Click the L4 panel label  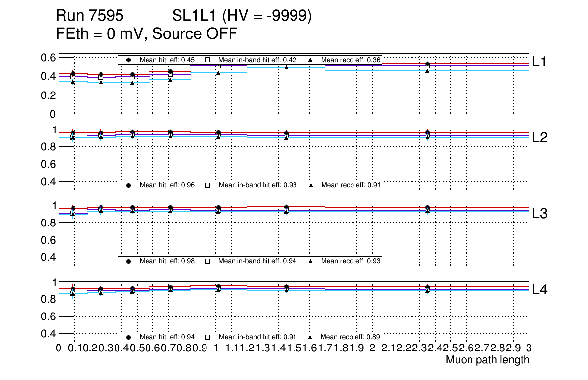[540, 290]
